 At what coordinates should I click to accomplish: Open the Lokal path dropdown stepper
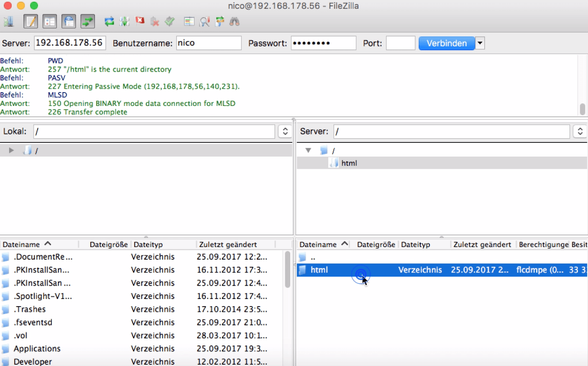point(285,131)
